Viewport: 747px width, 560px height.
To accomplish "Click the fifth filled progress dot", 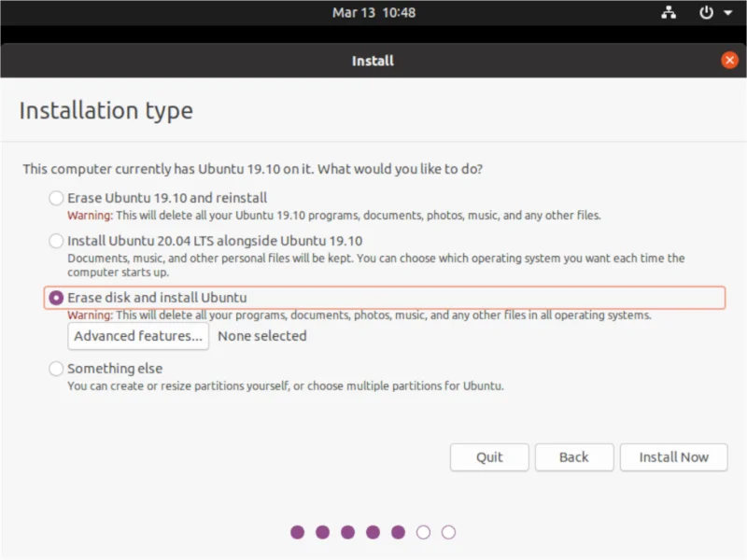I will (399, 532).
